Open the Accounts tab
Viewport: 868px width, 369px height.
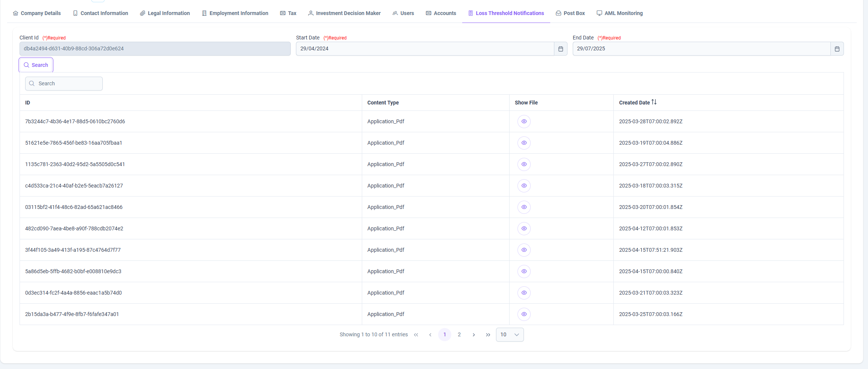(x=441, y=13)
